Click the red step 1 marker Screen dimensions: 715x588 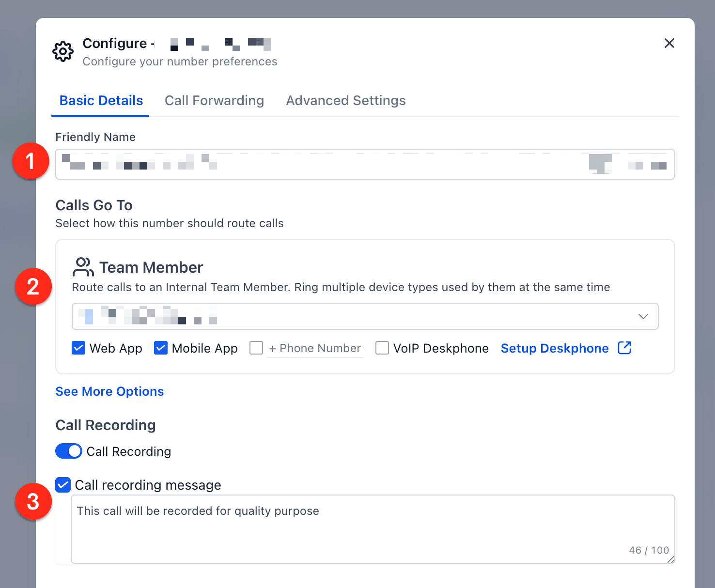[x=31, y=161]
